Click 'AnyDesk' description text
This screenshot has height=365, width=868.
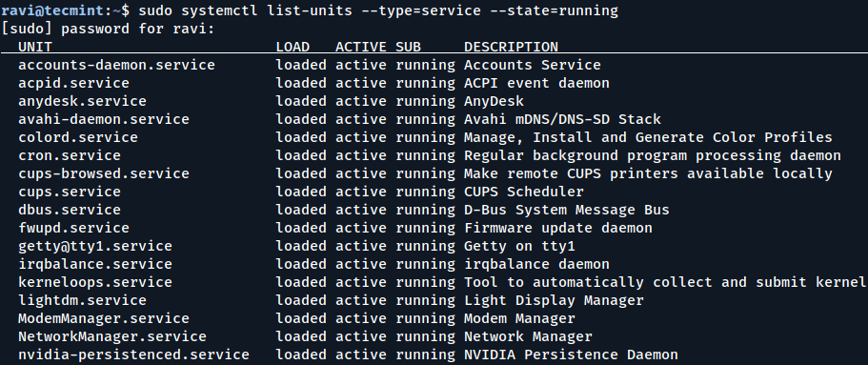coord(494,101)
